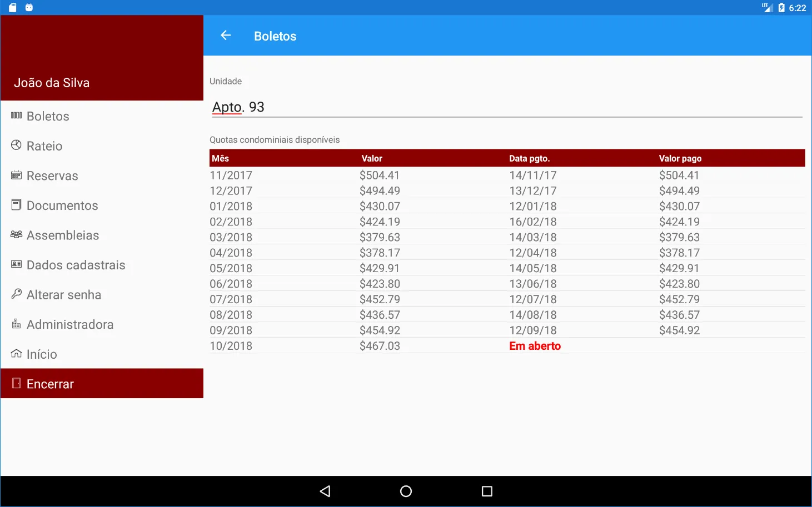Image resolution: width=812 pixels, height=507 pixels.
Task: Select the 10/2018 row month cell
Action: 231,346
